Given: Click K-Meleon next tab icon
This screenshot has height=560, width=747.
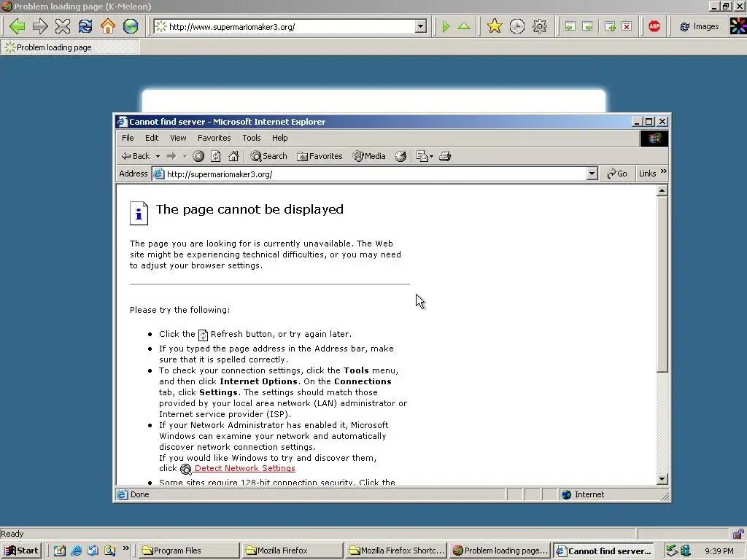Looking at the screenshot, I should (x=588, y=27).
